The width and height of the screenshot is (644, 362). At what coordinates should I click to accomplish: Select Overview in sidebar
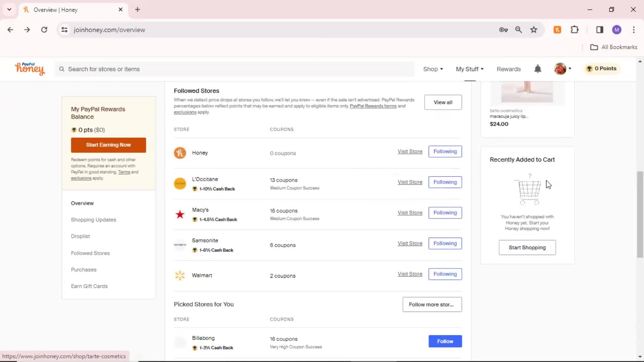click(x=82, y=203)
